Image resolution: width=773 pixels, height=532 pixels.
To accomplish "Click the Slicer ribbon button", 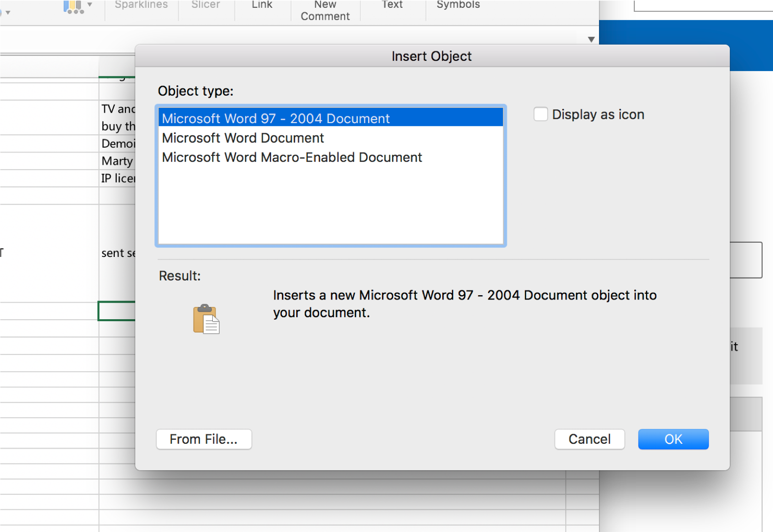I will 206,5.
